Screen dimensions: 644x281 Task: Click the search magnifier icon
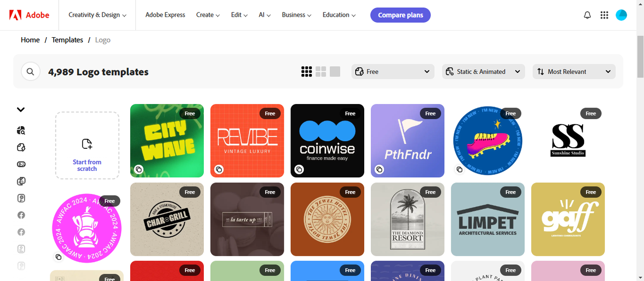30,72
